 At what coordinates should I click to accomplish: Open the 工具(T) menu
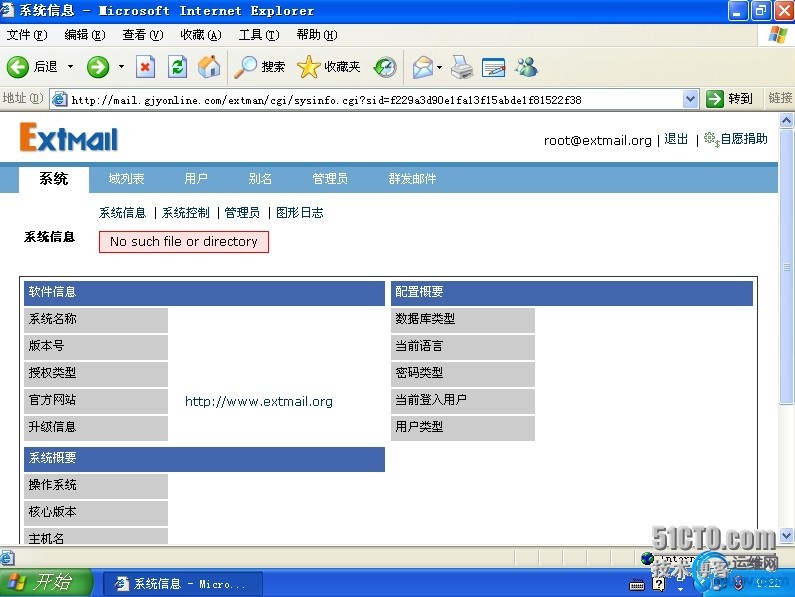pos(259,35)
